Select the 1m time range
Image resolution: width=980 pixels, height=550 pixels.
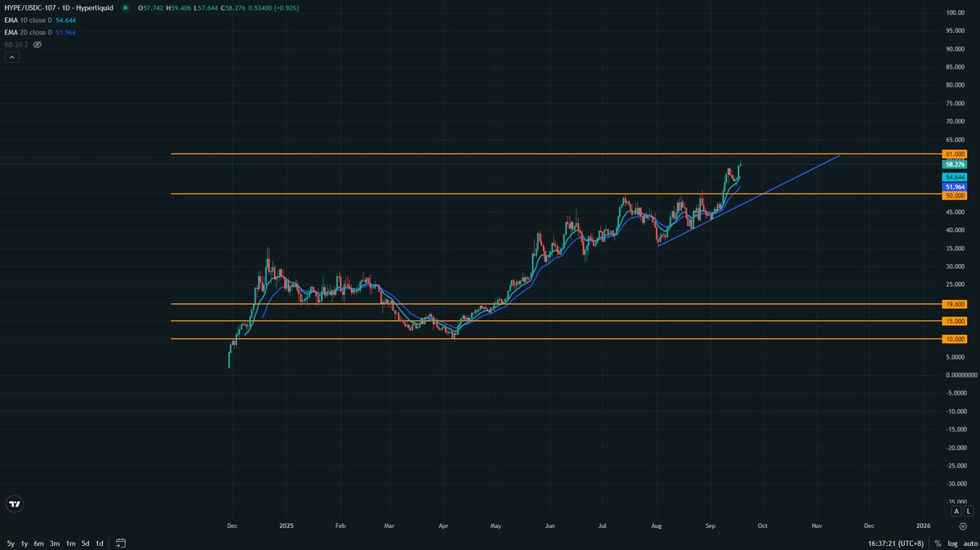pos(70,543)
